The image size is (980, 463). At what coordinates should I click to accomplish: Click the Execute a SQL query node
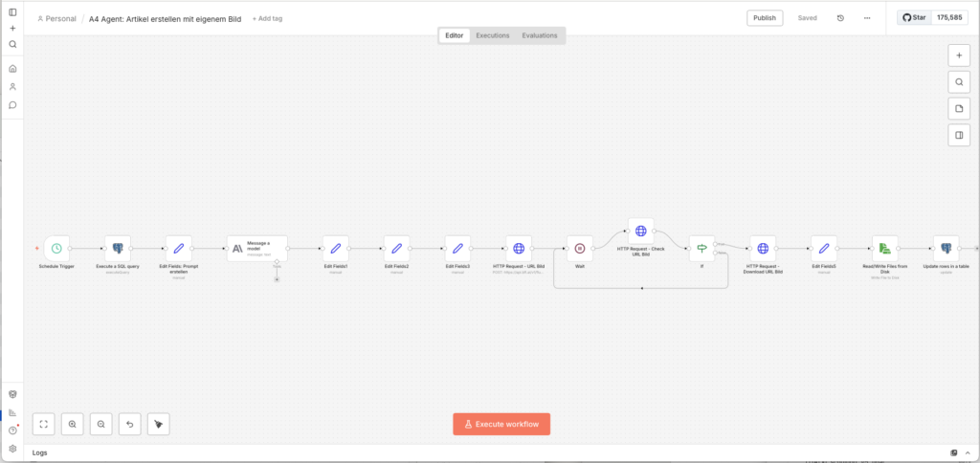(118, 249)
